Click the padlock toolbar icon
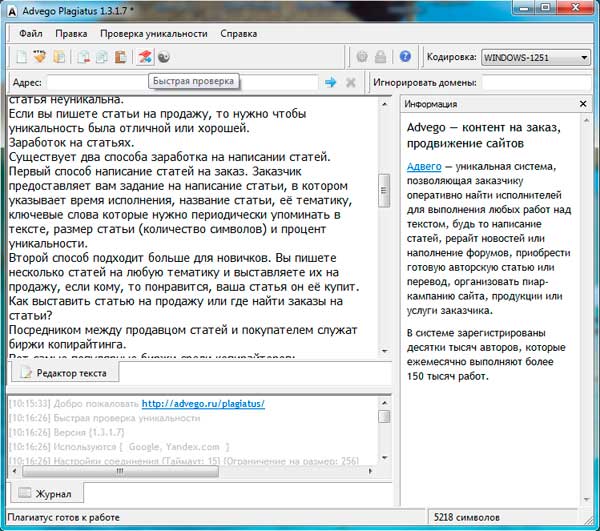 click(x=380, y=57)
